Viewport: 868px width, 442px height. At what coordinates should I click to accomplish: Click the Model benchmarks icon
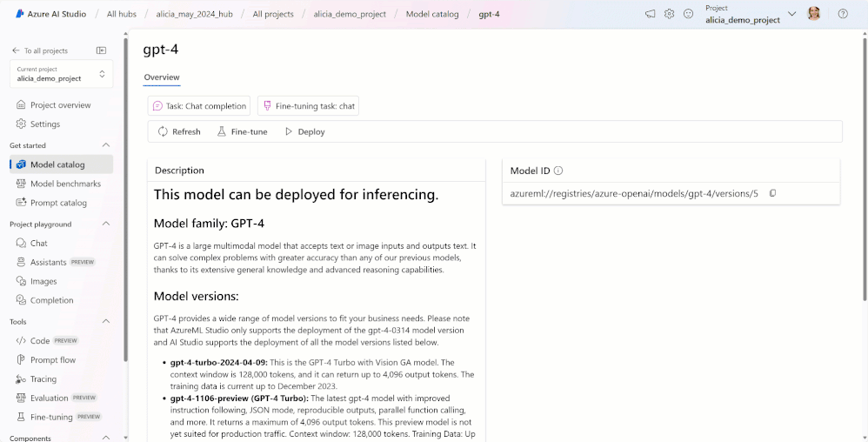coord(21,184)
